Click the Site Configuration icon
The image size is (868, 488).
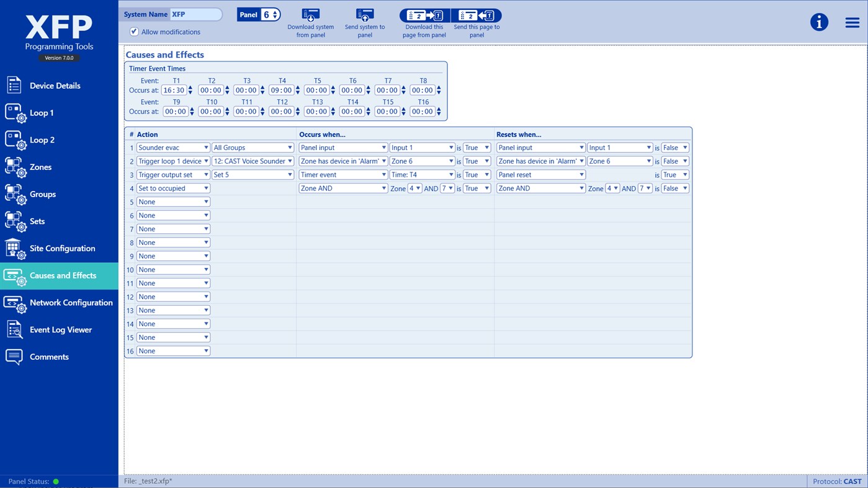(14, 248)
